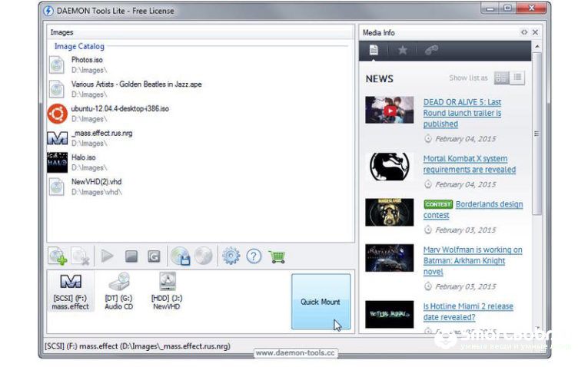This screenshot has height=367, width=588.
Task: Switch to the gamepad tab in Media Info
Action: [x=431, y=50]
